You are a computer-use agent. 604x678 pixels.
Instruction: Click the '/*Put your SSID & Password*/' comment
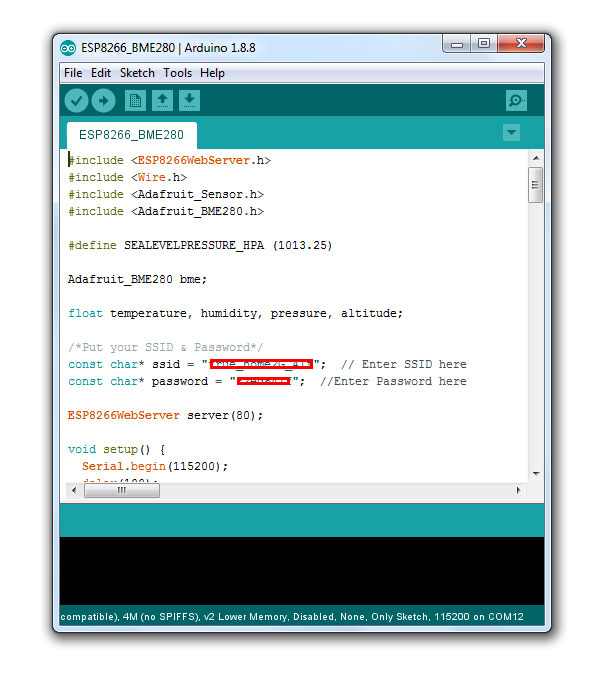click(166, 347)
